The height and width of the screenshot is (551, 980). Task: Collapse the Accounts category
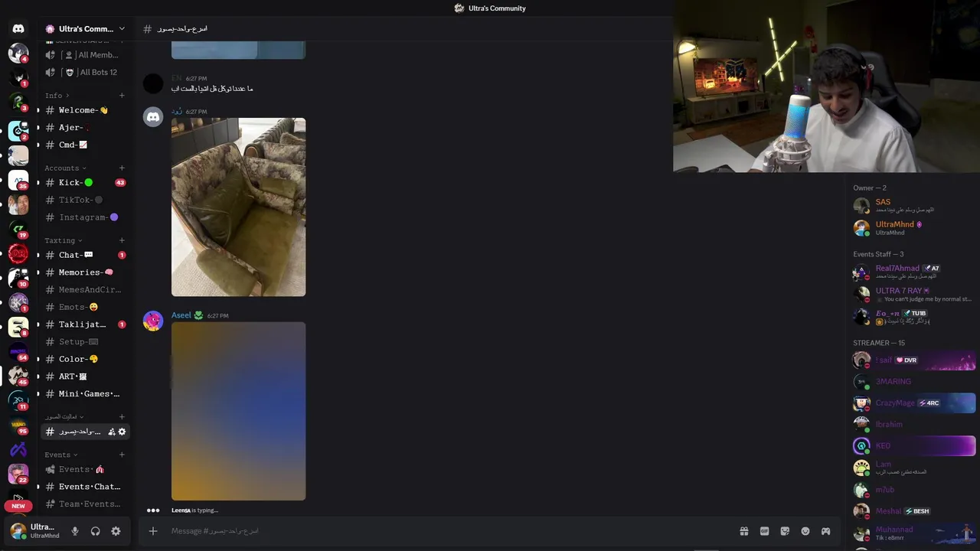(65, 168)
